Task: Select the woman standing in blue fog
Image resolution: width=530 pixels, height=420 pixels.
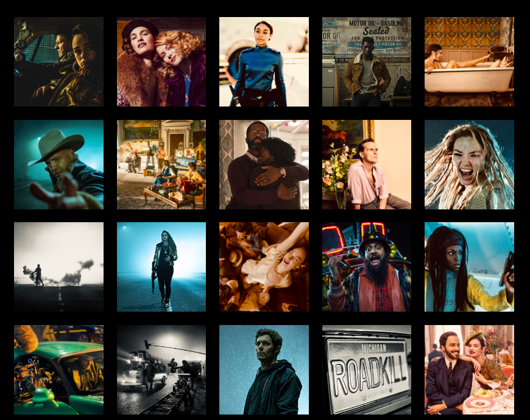Action: [161, 267]
